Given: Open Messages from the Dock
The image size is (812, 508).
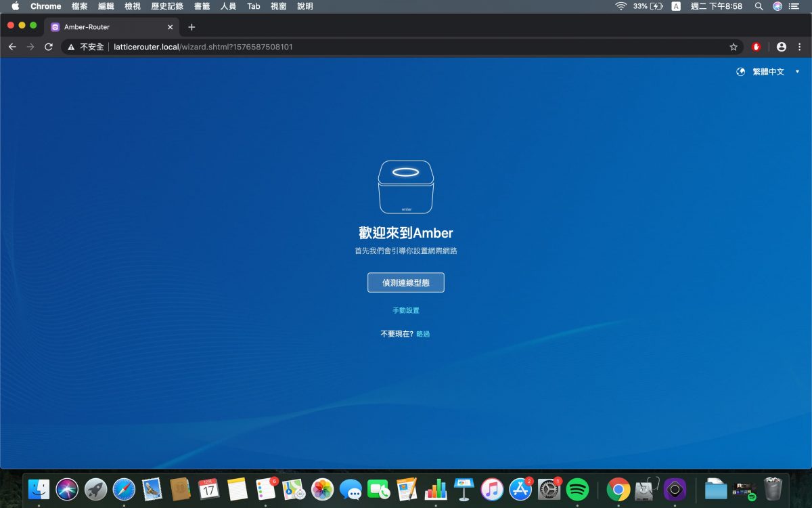Looking at the screenshot, I should point(351,488).
